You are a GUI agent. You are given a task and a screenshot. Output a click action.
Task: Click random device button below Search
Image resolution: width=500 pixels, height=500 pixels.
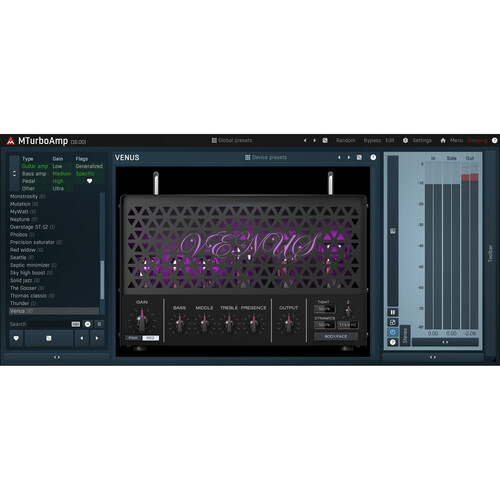tap(49, 338)
